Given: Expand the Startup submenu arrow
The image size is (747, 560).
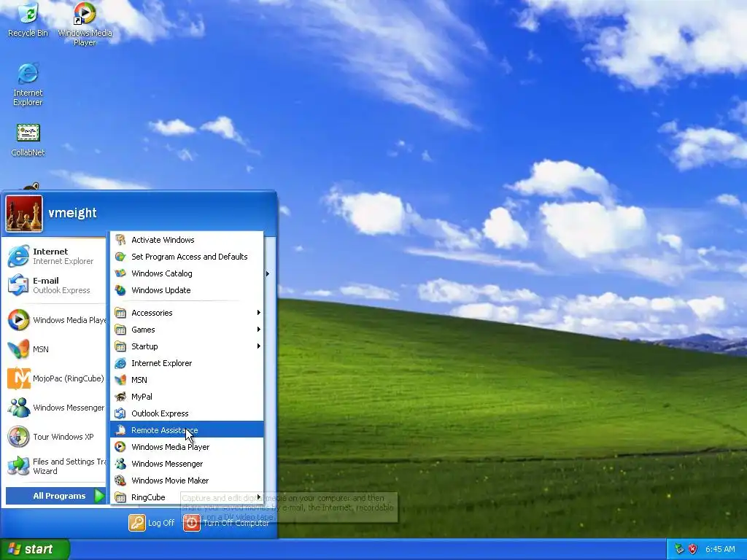Looking at the screenshot, I should pyautogui.click(x=259, y=346).
